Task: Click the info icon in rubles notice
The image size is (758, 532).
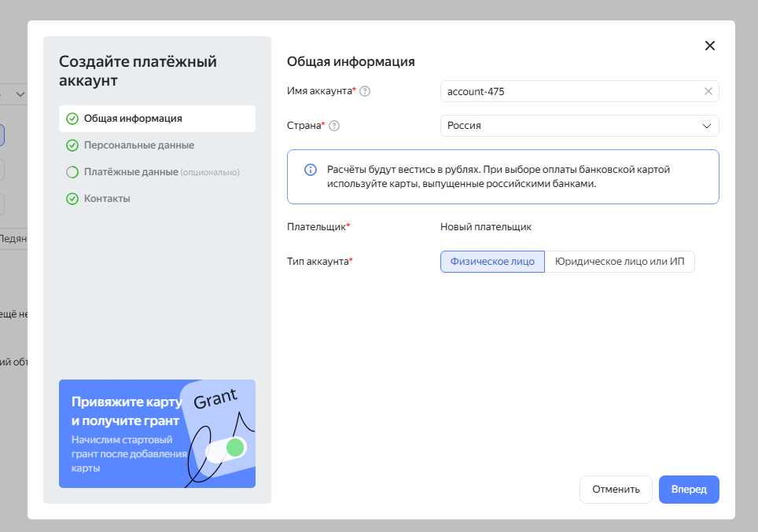Action: [x=310, y=170]
